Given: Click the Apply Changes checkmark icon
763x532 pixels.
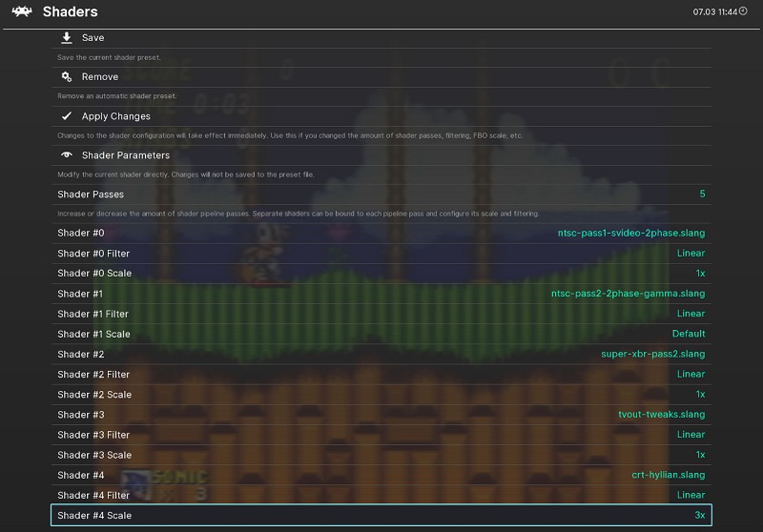Looking at the screenshot, I should pyautogui.click(x=67, y=116).
